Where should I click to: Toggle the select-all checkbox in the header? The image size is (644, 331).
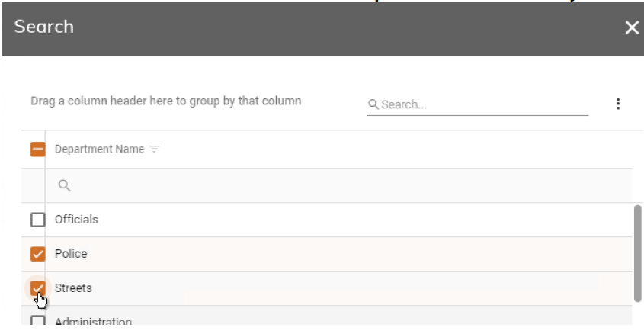point(37,149)
